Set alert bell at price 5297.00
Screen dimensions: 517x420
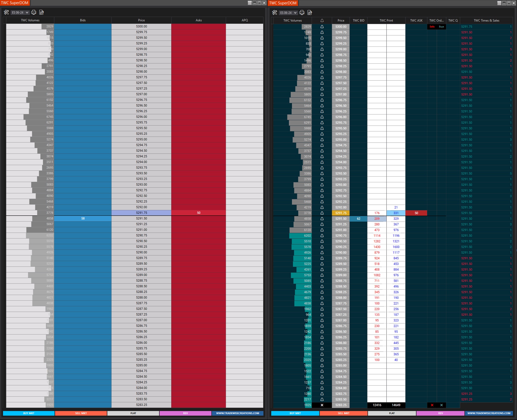click(322, 94)
